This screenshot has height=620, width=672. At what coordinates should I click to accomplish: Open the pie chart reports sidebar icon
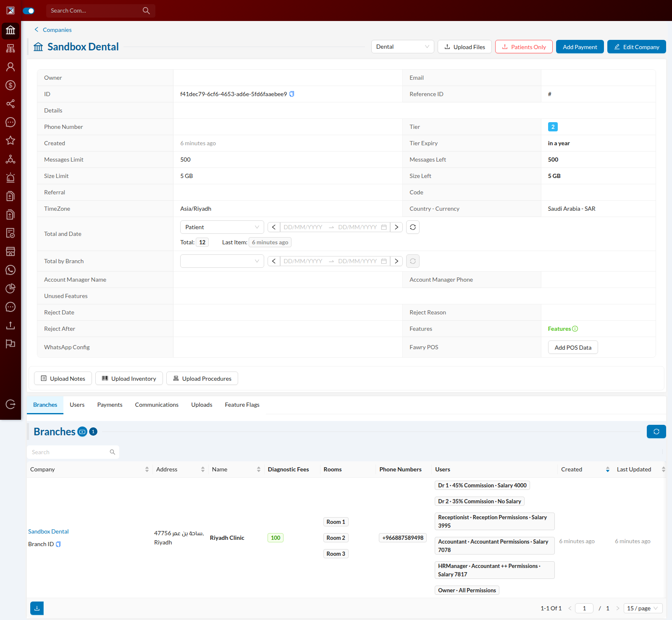click(x=10, y=288)
